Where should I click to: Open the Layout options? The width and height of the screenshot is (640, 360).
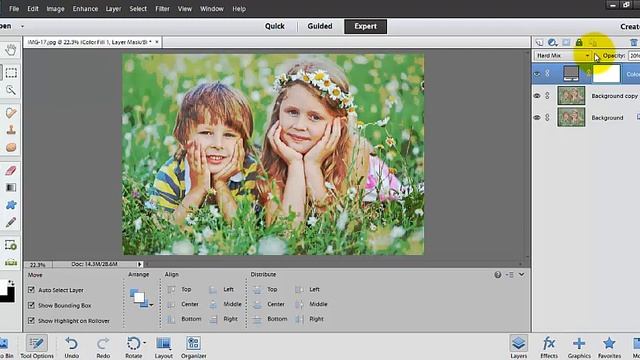(x=164, y=347)
